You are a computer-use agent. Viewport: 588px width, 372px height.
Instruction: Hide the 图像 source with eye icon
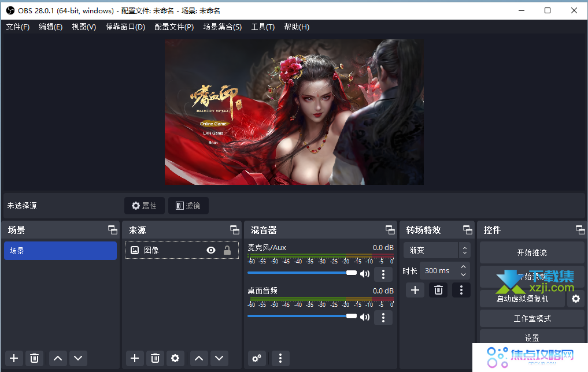211,250
